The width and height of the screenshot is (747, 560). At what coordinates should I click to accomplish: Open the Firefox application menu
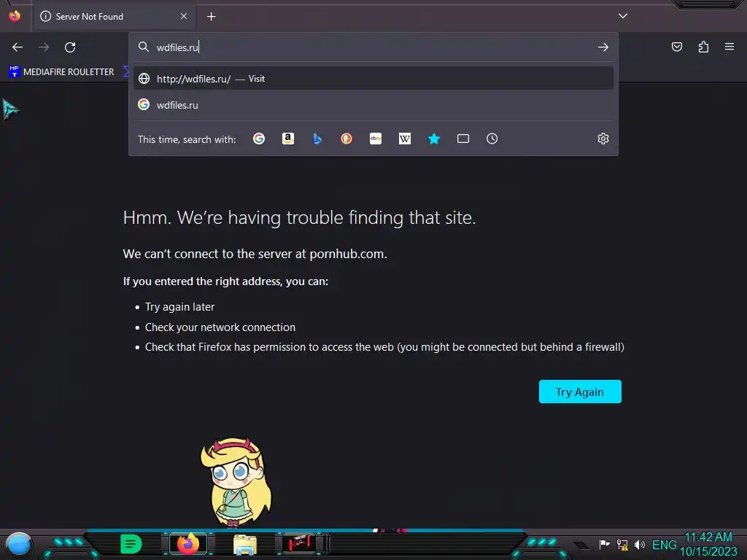point(729,47)
